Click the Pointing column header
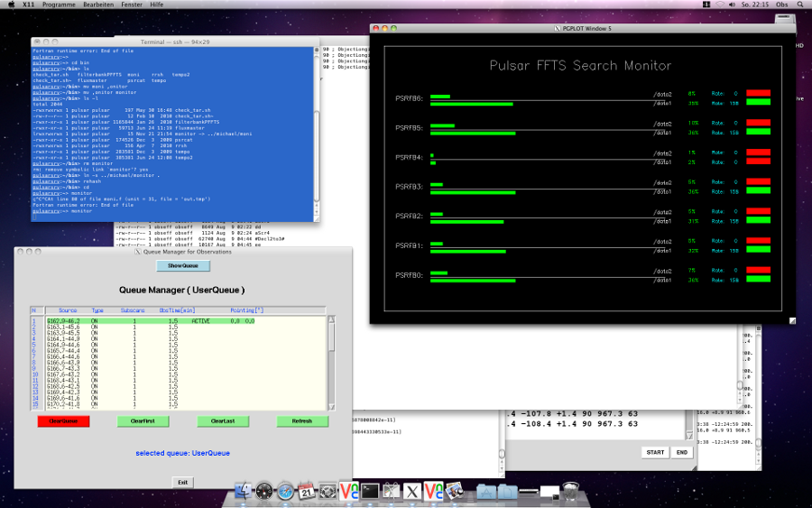Image resolution: width=812 pixels, height=508 pixels. pyautogui.click(x=247, y=310)
